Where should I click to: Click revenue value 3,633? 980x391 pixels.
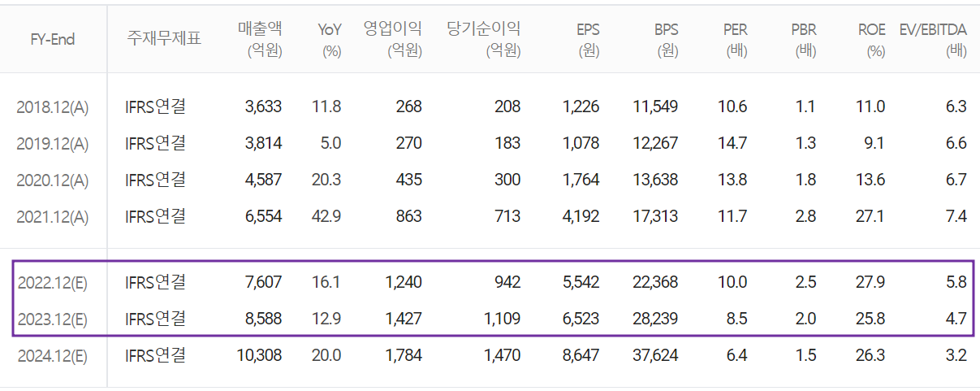pos(263,107)
